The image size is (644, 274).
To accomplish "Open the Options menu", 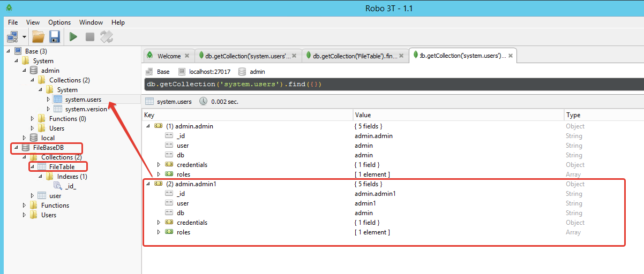I will pyautogui.click(x=59, y=22).
